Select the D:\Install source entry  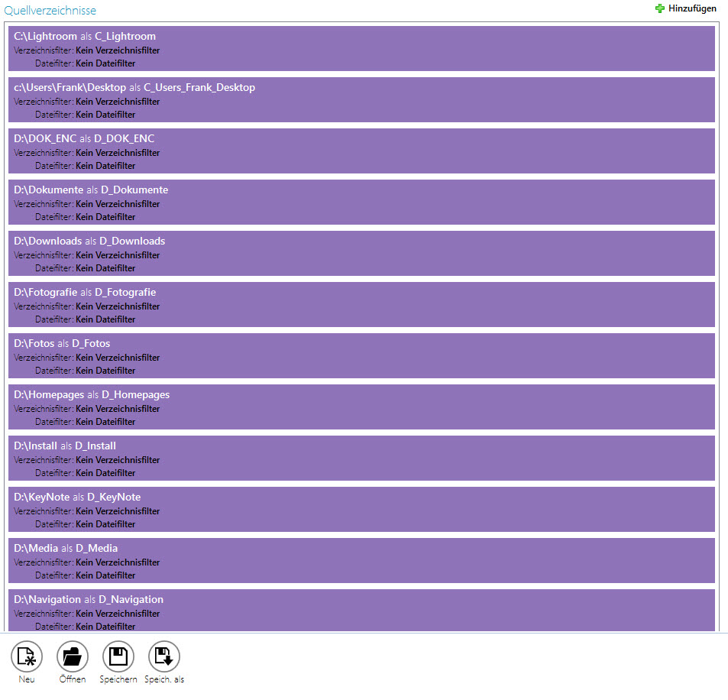(361, 458)
